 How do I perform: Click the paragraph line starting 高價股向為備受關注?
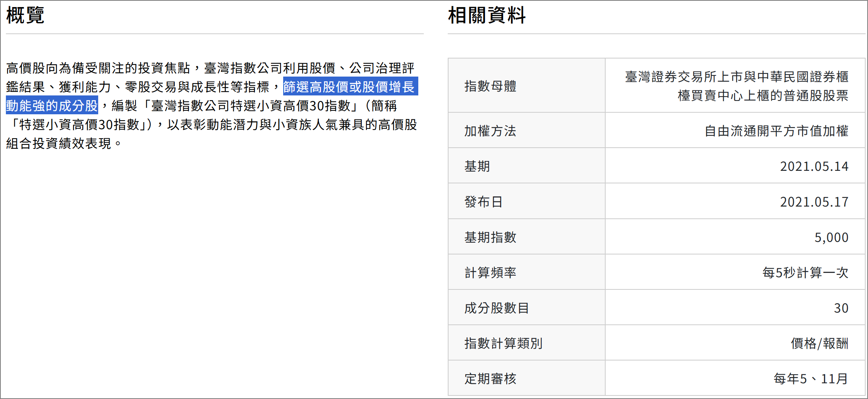pos(210,68)
